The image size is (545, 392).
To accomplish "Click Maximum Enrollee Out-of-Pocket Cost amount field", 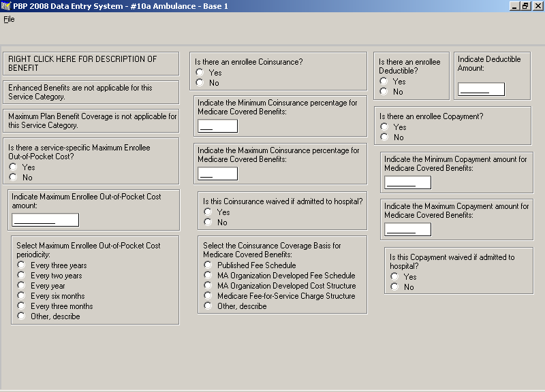I will 46,220.
